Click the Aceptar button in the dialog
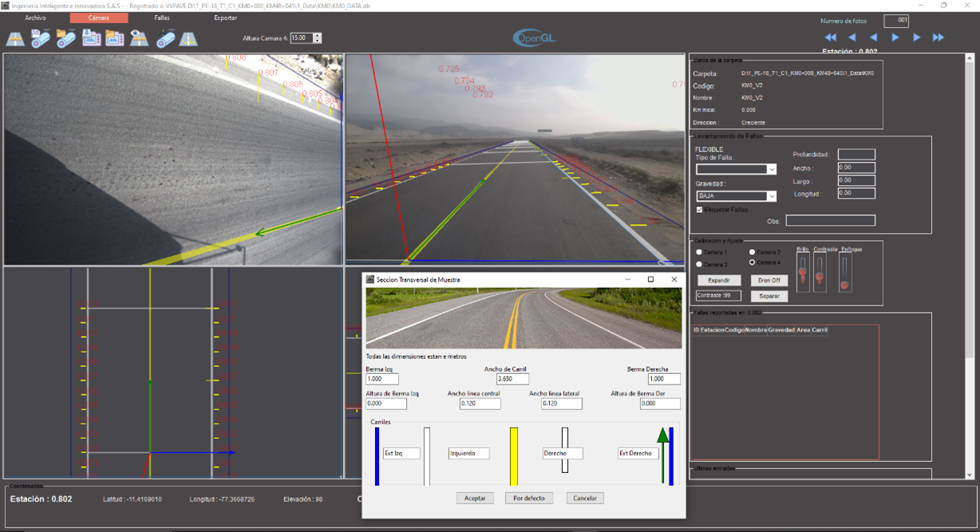980x532 pixels. point(475,498)
